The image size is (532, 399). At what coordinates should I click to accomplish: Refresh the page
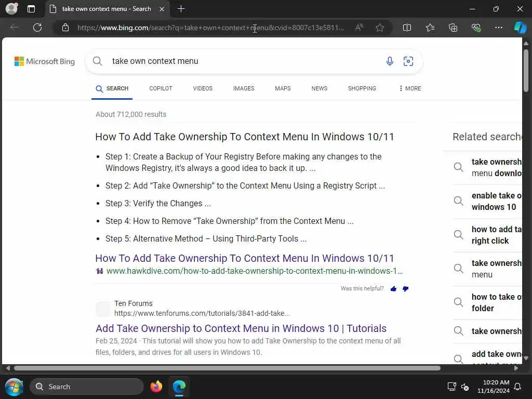(x=37, y=28)
